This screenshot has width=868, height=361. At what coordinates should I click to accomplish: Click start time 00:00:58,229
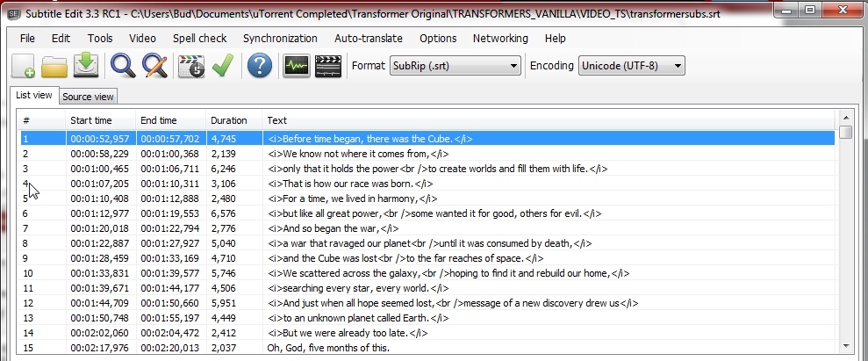[x=100, y=154]
